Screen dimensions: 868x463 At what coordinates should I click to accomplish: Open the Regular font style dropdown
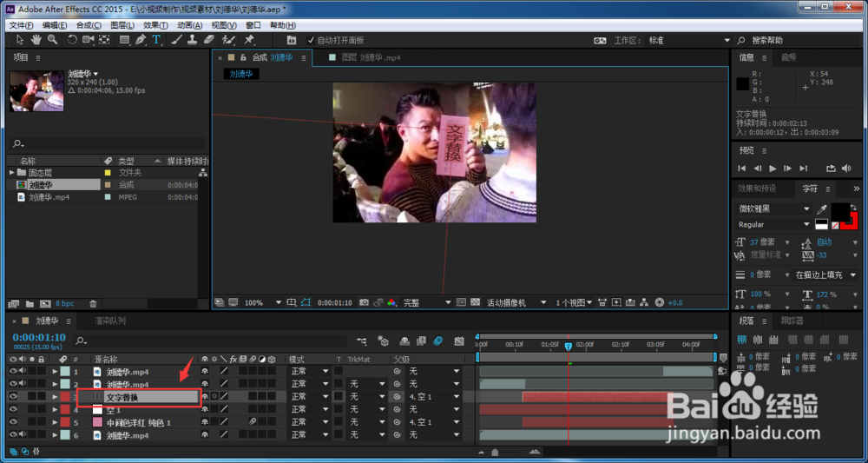773,224
